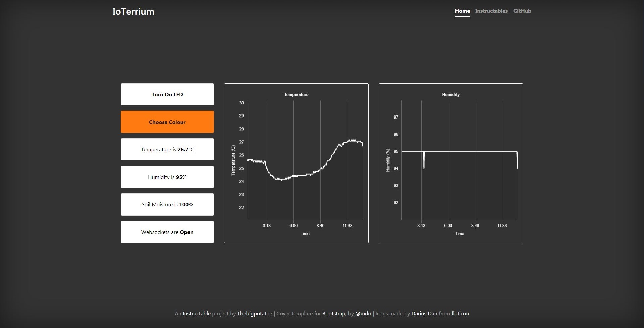Viewport: 644px width, 328px height.
Task: Click the Soil Moisture is 100% card
Action: pyautogui.click(x=167, y=204)
